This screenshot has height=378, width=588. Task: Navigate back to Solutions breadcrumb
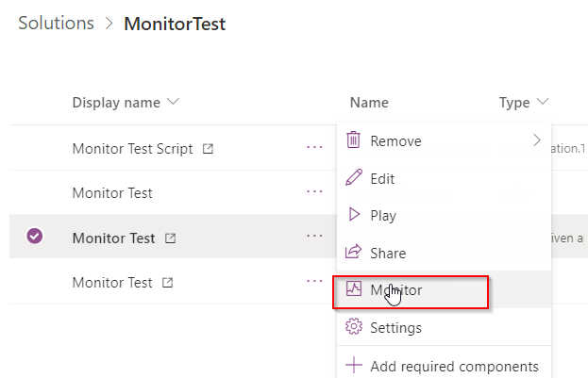(x=57, y=24)
